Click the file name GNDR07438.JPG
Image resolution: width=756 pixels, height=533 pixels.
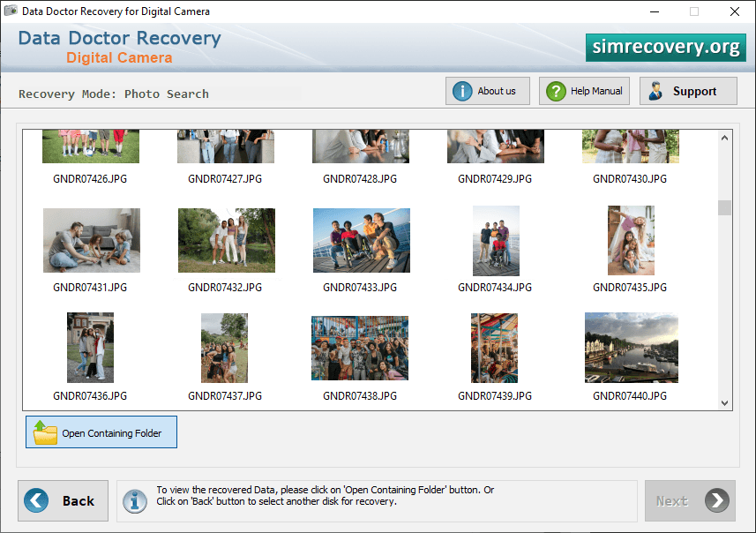point(360,396)
